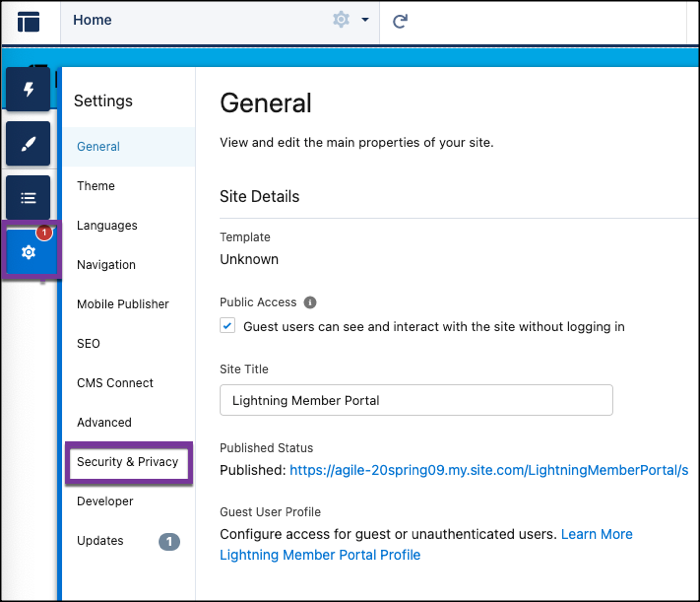Viewport: 700px width, 602px height.
Task: Open the Updates section with badge
Action: click(x=101, y=541)
